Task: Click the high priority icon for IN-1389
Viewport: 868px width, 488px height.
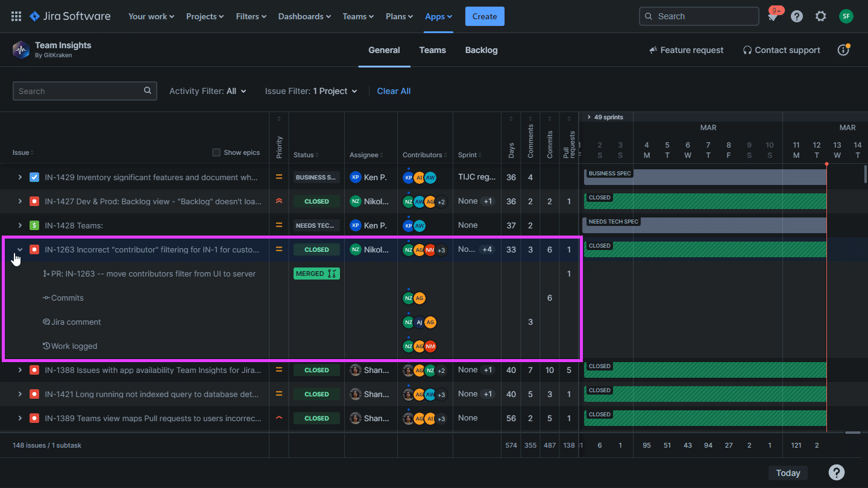Action: (278, 418)
